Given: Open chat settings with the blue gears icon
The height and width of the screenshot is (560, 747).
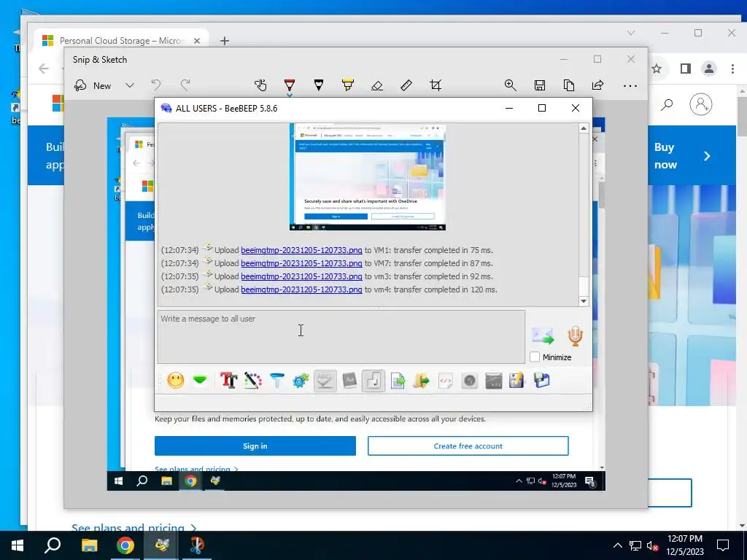Looking at the screenshot, I should coord(301,381).
